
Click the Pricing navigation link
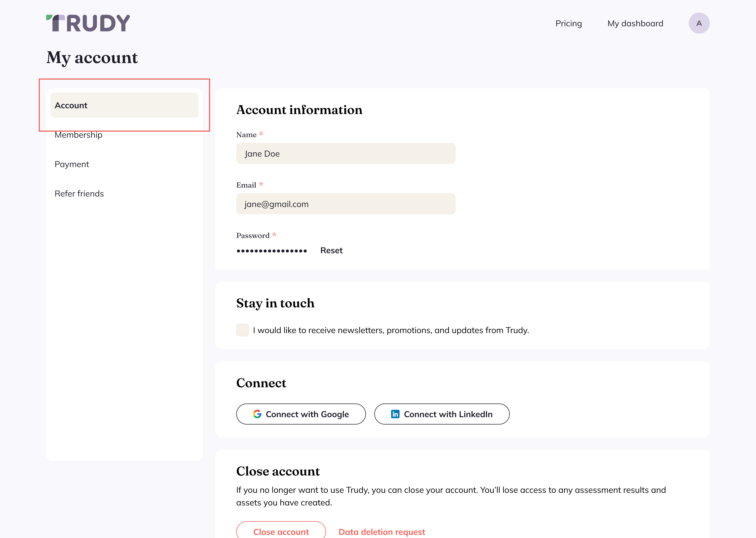click(x=569, y=23)
